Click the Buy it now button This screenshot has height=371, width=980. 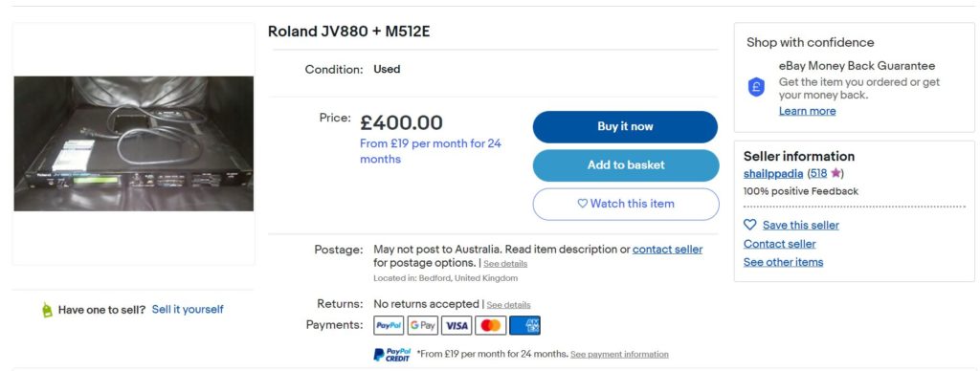pyautogui.click(x=625, y=127)
